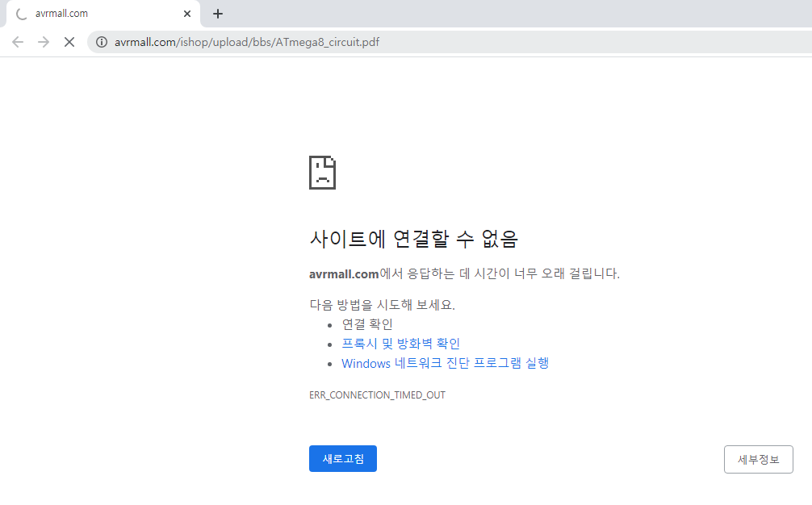
Task: Click the bold avrmall.com text in error message
Action: coord(344,273)
